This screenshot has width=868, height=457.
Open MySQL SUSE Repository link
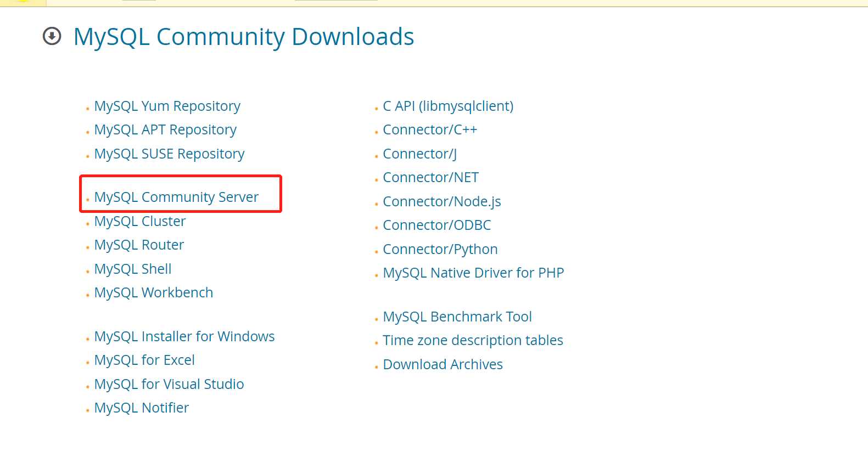[x=169, y=154]
